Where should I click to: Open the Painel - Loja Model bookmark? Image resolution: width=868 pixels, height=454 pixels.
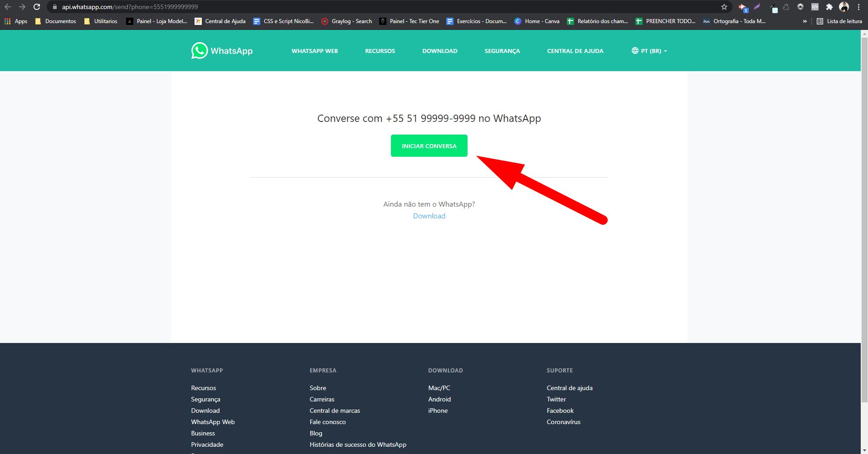157,21
